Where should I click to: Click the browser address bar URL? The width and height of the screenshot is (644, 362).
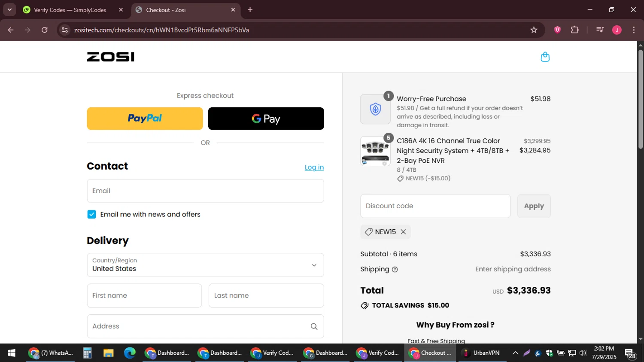coord(161,30)
